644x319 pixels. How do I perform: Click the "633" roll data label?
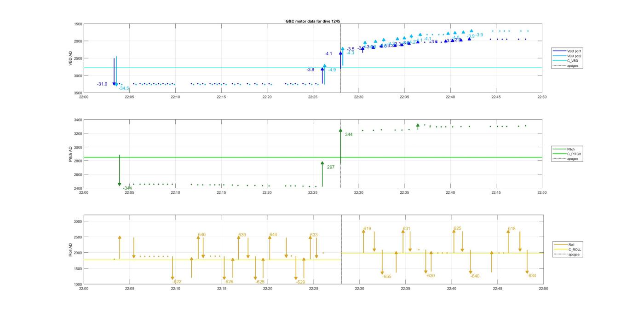tap(314, 235)
